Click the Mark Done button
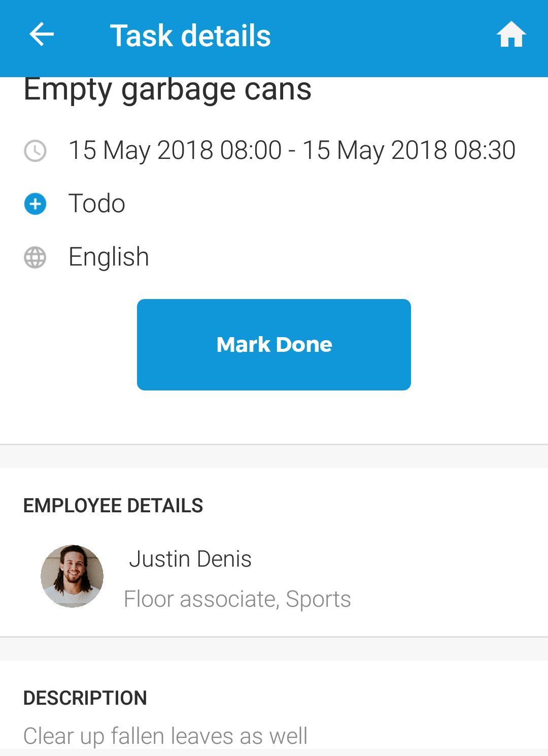This screenshot has width=548, height=756. 274,345
